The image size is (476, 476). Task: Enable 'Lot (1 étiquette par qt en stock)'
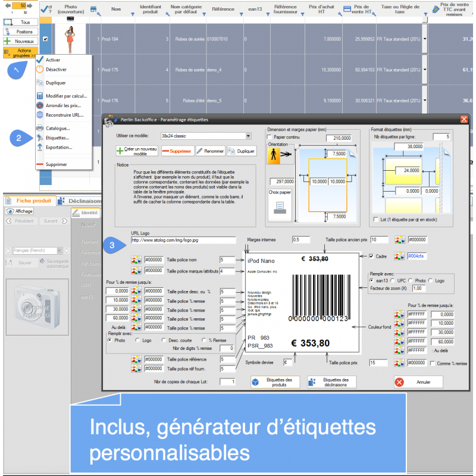375,219
